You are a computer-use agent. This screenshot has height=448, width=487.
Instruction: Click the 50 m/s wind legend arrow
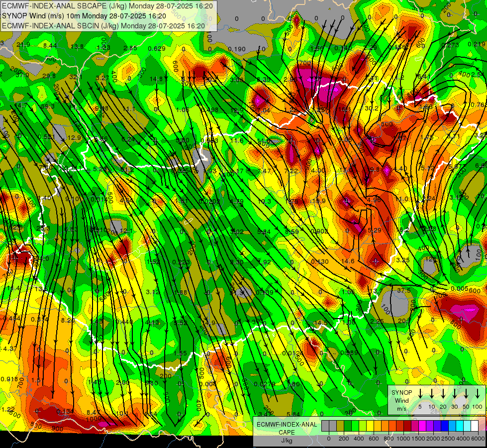[x=466, y=394]
